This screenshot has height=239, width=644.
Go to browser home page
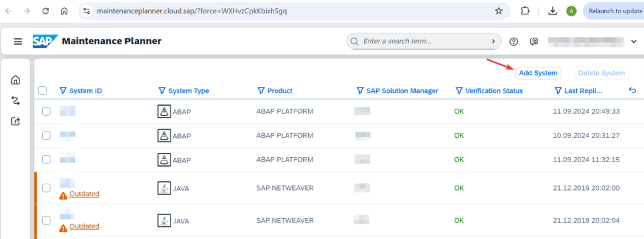click(x=64, y=11)
